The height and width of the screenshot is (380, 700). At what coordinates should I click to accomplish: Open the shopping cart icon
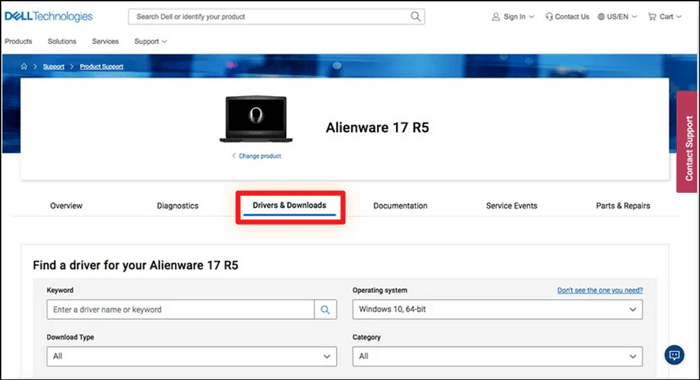pos(652,17)
